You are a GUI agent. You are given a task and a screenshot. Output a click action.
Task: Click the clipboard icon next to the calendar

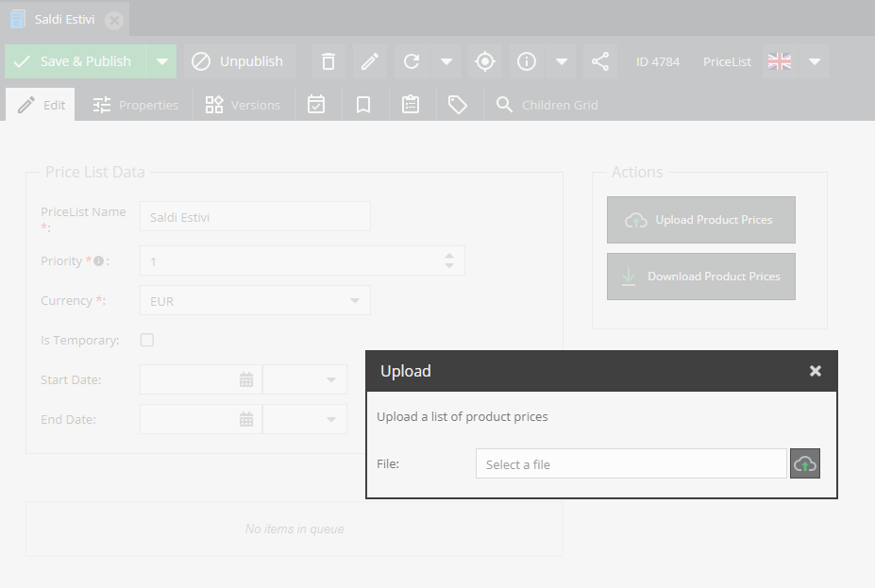411,104
